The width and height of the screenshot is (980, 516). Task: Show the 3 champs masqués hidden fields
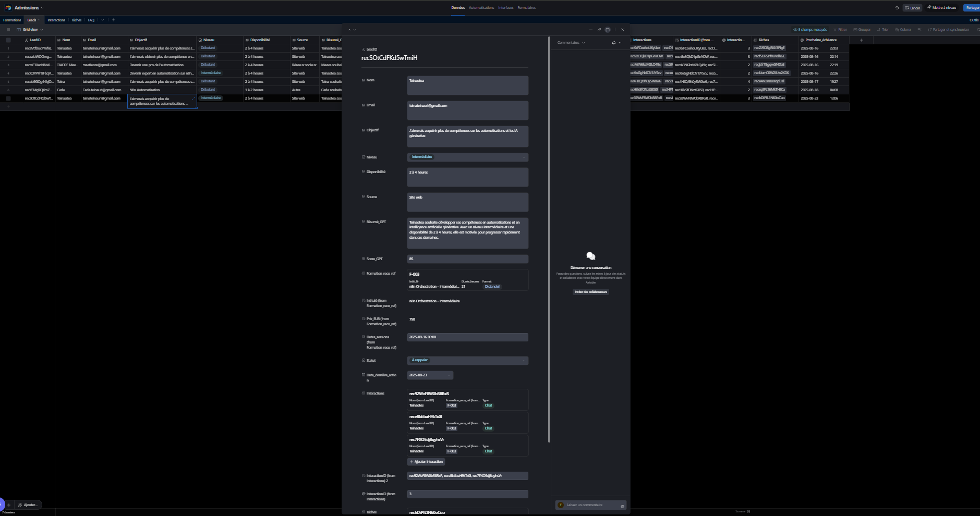810,30
